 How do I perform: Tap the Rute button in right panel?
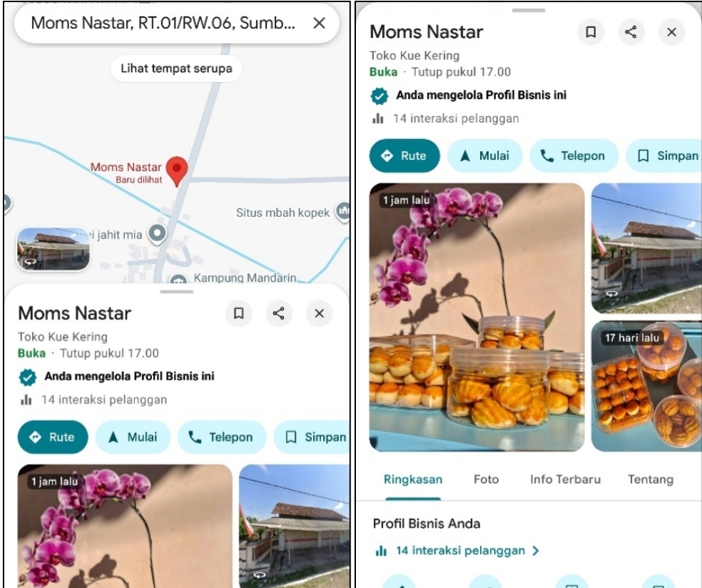[405, 156]
